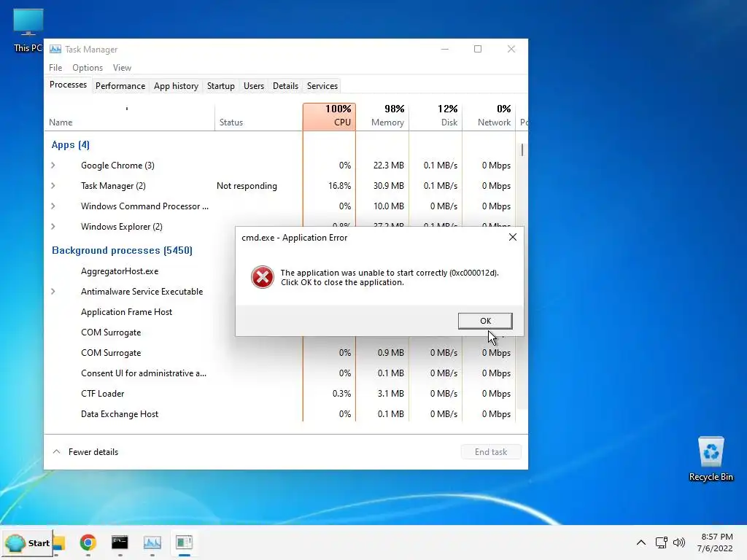Open the network tray icon
The width and height of the screenshot is (747, 560).
661,542
